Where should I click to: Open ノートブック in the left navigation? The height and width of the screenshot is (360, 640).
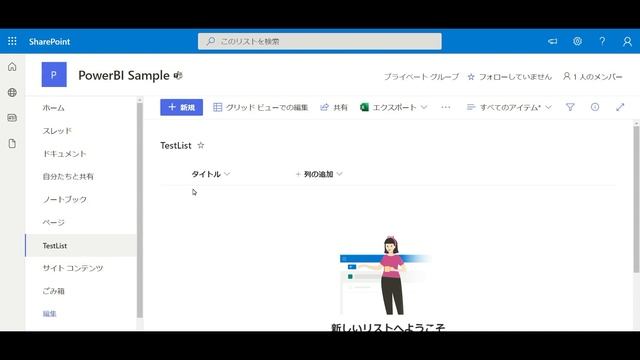tap(64, 199)
